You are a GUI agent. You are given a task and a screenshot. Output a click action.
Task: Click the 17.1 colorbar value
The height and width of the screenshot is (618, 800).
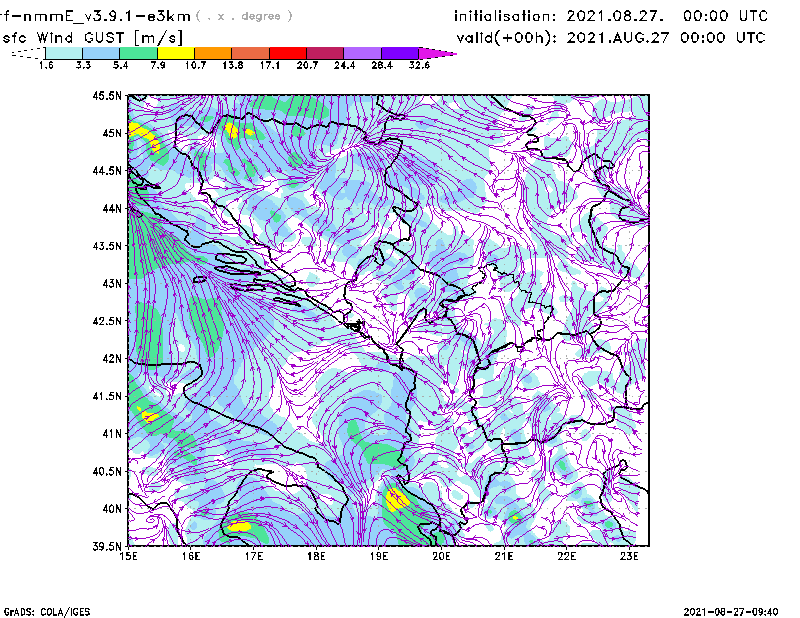[x=269, y=65]
